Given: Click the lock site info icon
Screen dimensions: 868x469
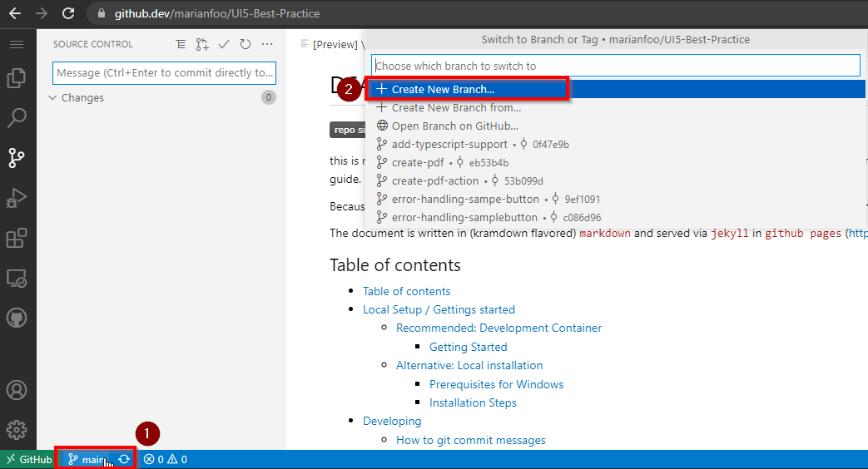Looking at the screenshot, I should coord(102,13).
